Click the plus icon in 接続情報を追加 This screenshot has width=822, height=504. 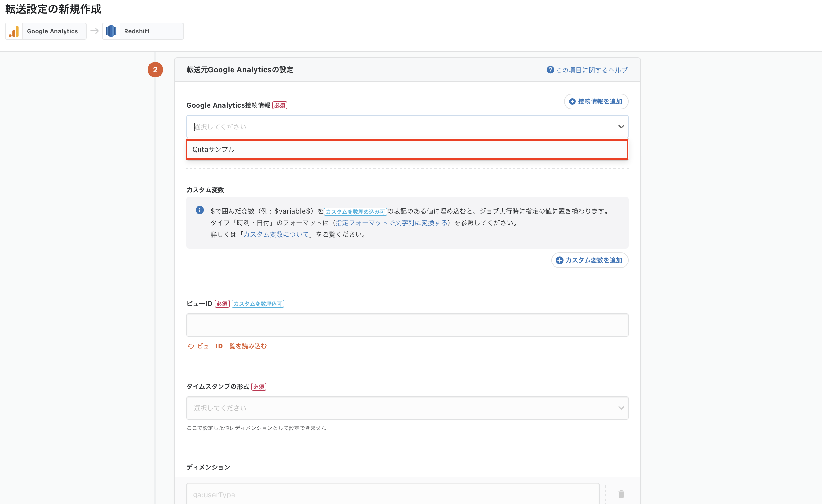coord(572,101)
